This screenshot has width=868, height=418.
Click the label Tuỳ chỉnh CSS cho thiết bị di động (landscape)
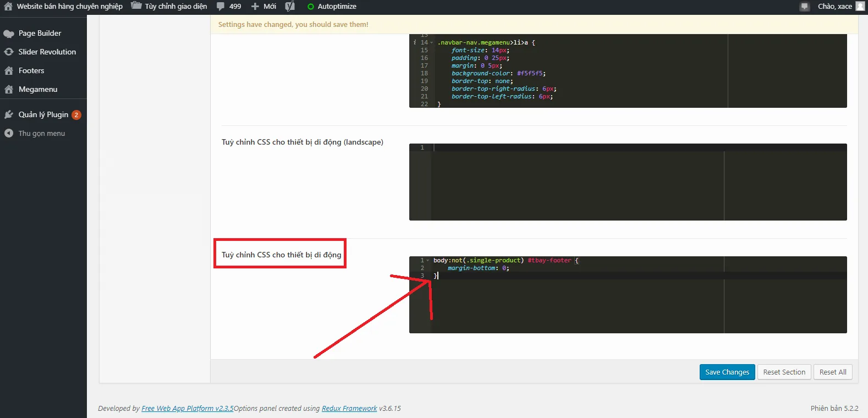click(303, 142)
